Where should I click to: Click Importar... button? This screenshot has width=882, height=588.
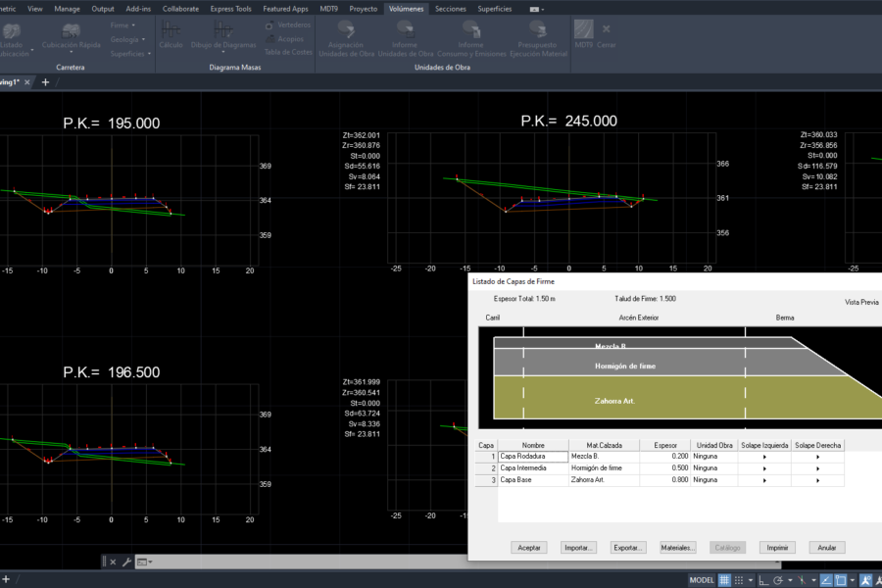(x=577, y=548)
